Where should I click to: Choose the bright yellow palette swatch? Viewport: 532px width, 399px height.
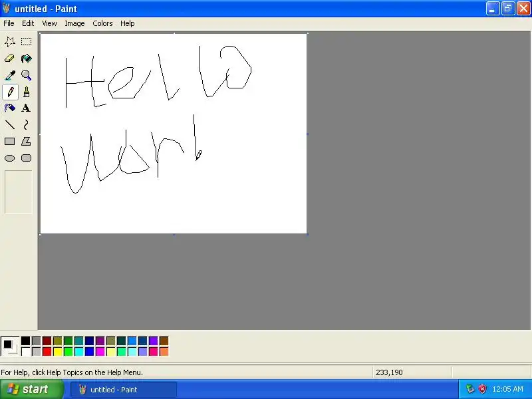[x=58, y=352]
